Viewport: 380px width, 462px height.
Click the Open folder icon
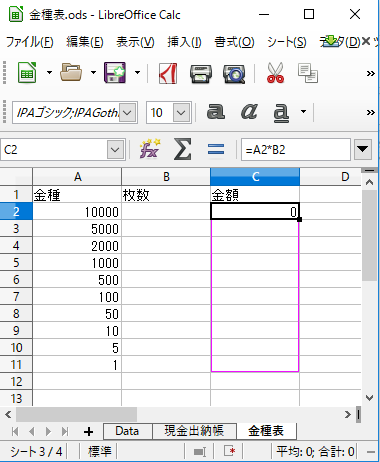[71, 72]
